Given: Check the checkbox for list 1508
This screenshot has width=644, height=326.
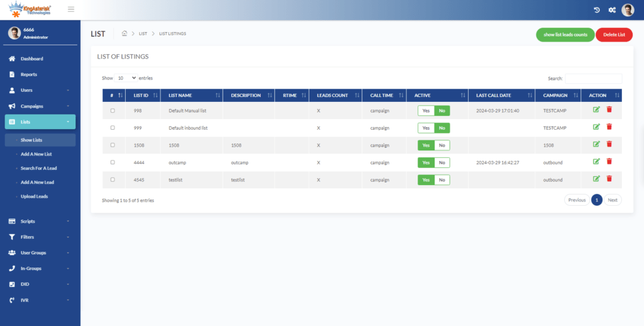Looking at the screenshot, I should [x=113, y=145].
